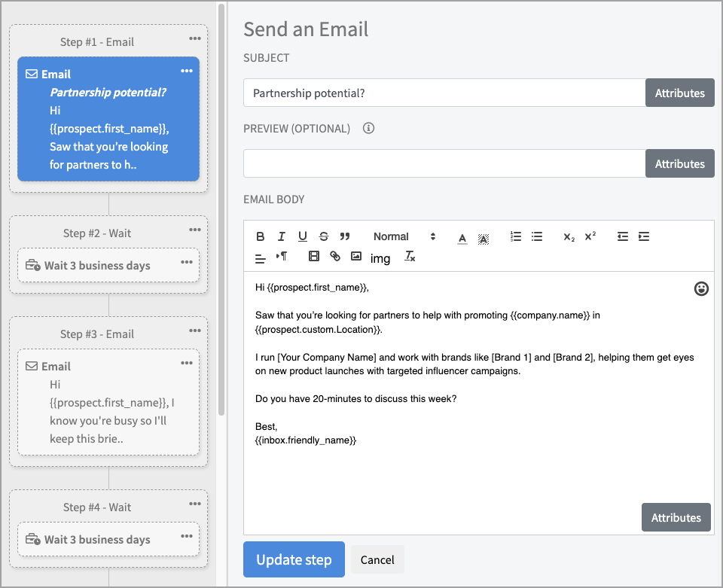Open the text color picker
The height and width of the screenshot is (588, 723).
click(462, 237)
